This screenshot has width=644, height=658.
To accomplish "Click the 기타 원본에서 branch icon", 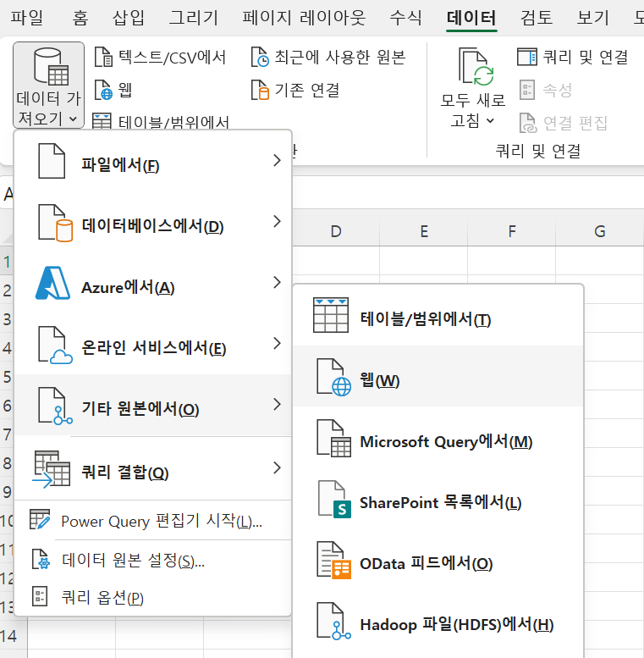I will click(55, 406).
